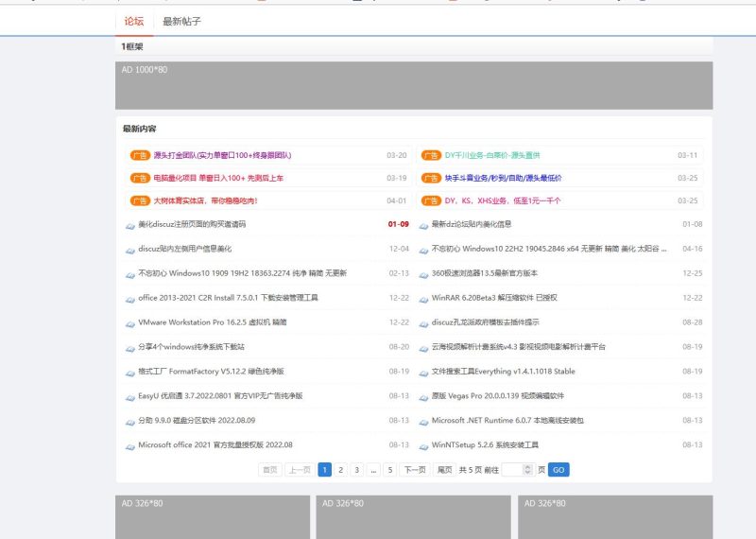The width and height of the screenshot is (756, 539).
Task: Click the icon next to WinRAR 6.20Beta3 post
Action: (x=423, y=298)
